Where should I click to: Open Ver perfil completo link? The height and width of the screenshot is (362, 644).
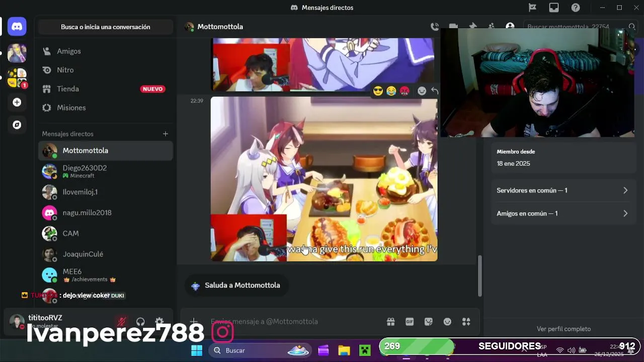pos(563,329)
